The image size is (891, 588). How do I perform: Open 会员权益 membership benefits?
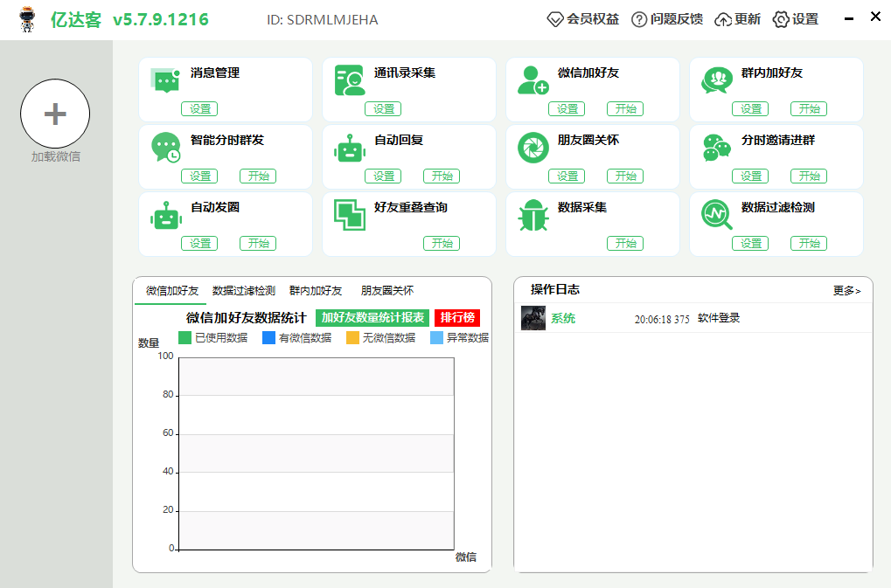(583, 19)
